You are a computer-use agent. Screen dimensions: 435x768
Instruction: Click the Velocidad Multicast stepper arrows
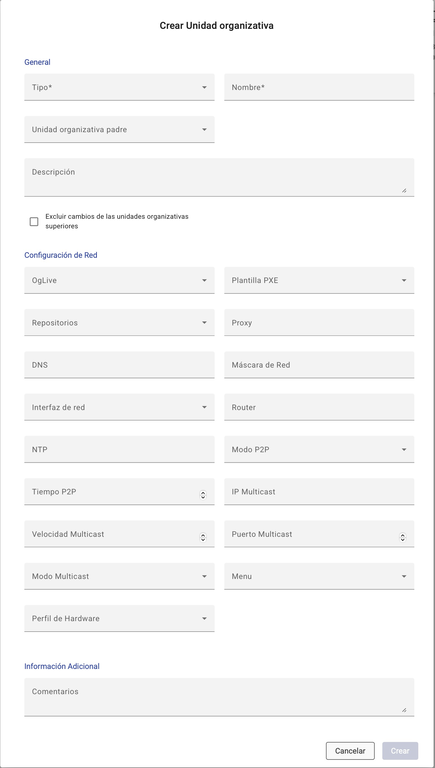coord(203,537)
